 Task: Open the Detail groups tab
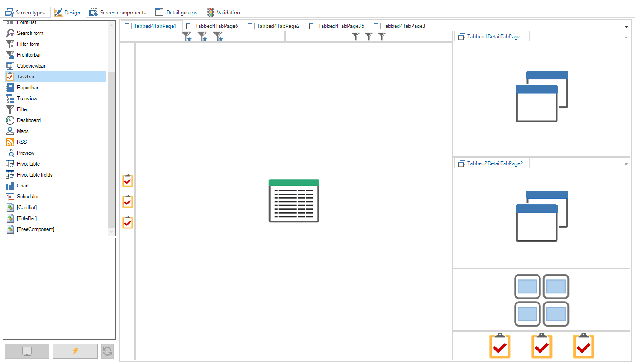[x=176, y=12]
